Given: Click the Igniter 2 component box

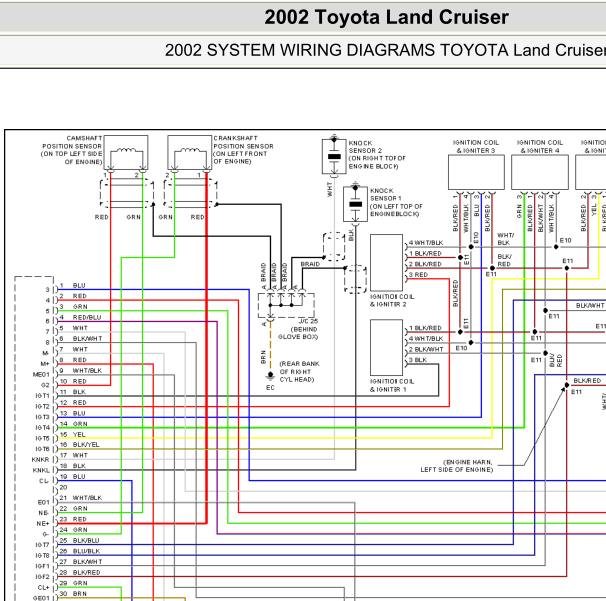Looking at the screenshot, I should [x=386, y=263].
